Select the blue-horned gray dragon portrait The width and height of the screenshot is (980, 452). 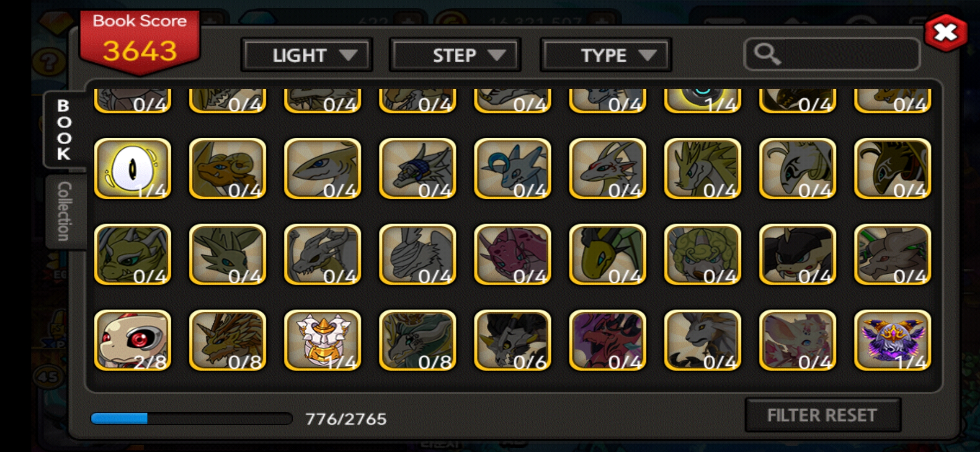(513, 169)
